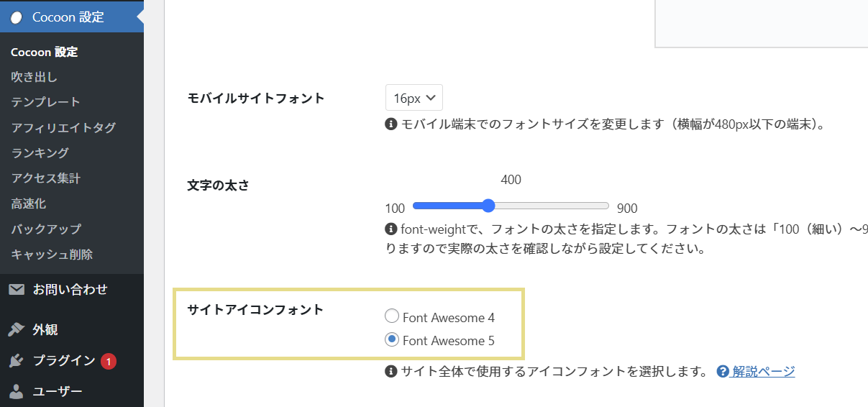The width and height of the screenshot is (868, 407).
Task: Open the バックアップ page
Action: 46,229
